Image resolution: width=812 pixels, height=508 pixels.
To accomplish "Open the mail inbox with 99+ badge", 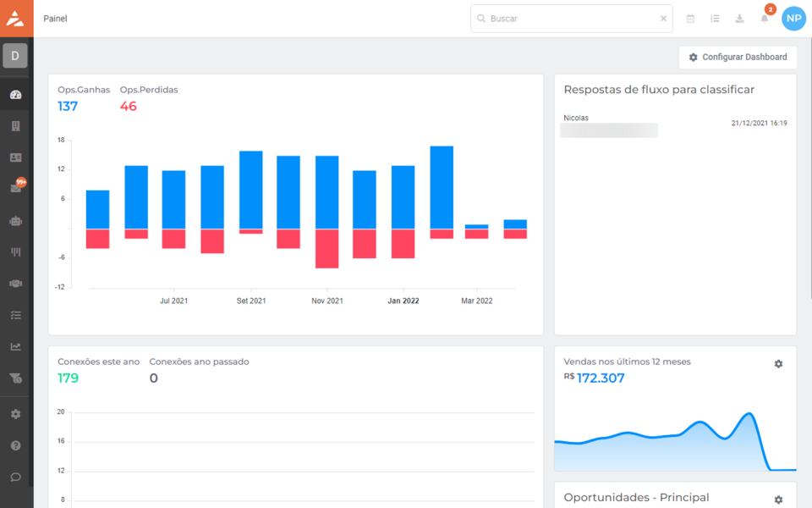I will point(16,187).
